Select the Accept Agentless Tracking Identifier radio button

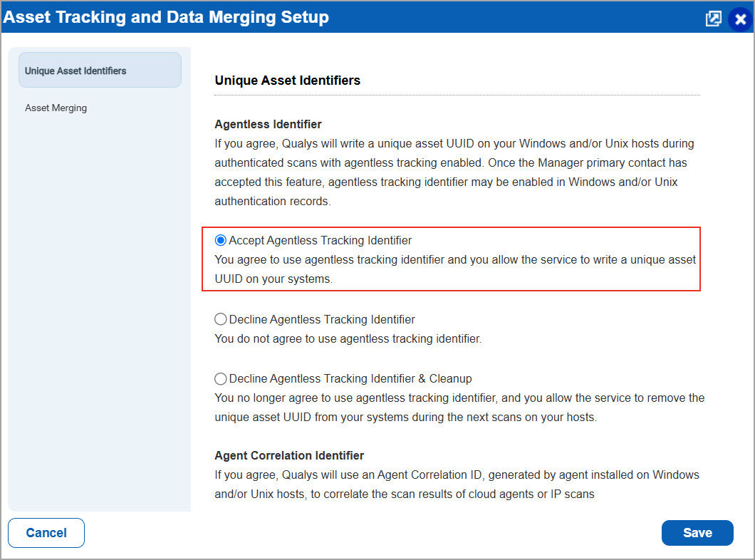tap(221, 241)
